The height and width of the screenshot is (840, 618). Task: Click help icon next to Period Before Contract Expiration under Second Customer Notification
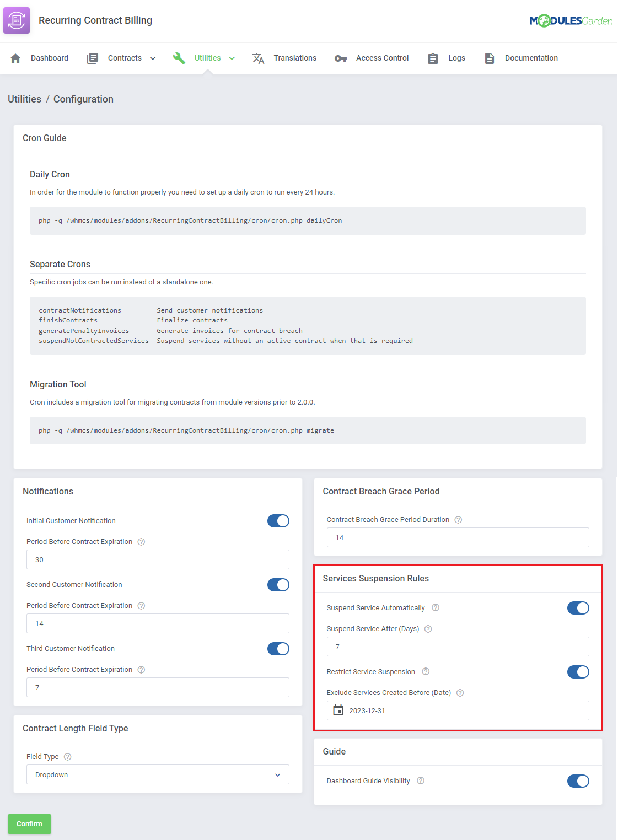pos(141,606)
